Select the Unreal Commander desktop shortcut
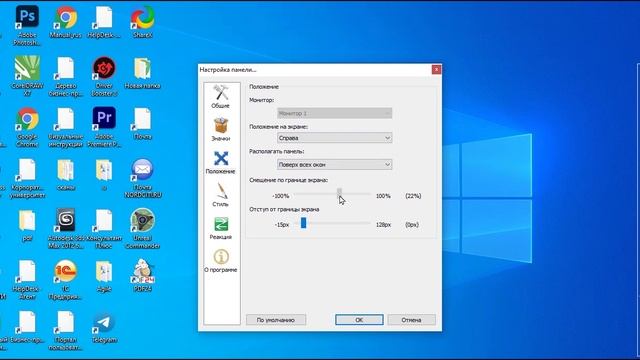 pos(142,228)
